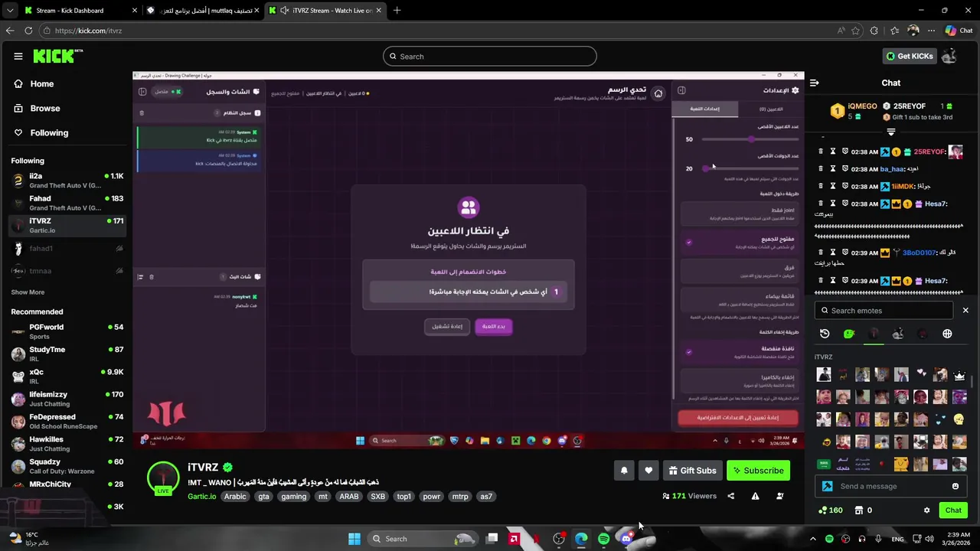Click the KICK logo
This screenshot has height=551, width=980.
pos(57,56)
